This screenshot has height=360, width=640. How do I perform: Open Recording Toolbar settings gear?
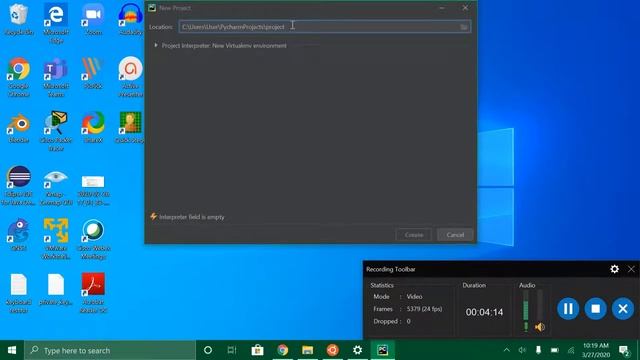pyautogui.click(x=614, y=269)
